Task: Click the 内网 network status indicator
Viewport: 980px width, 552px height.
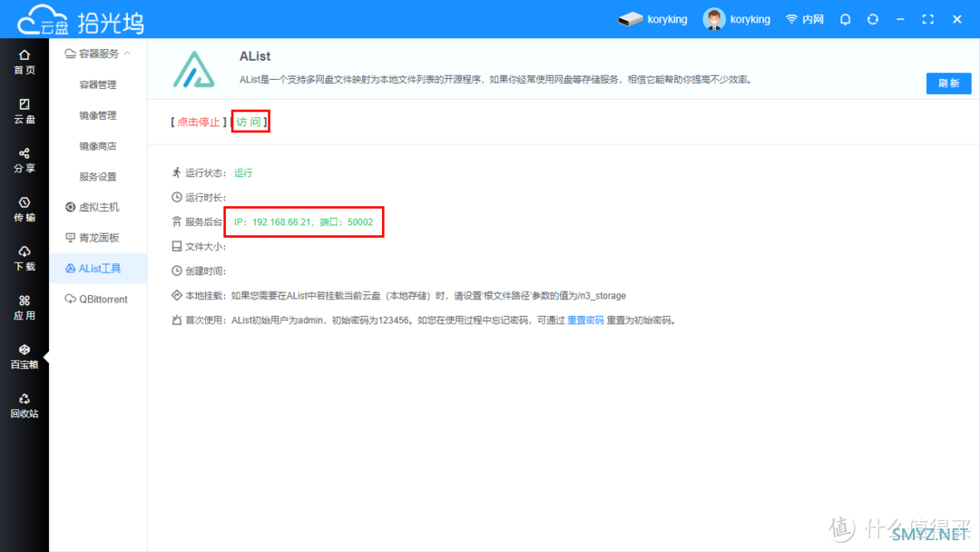Action: tap(805, 19)
